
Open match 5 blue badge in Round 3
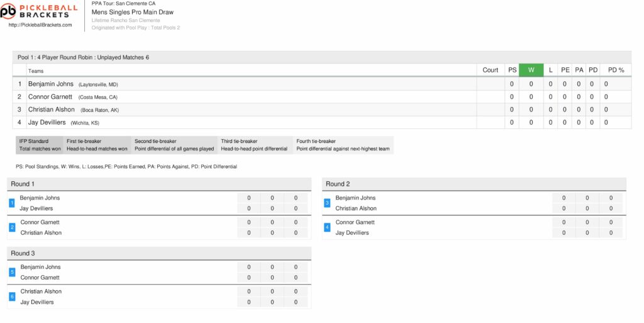[x=12, y=272]
